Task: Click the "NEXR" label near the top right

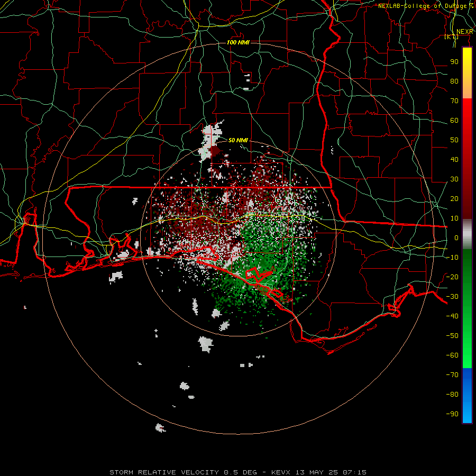Action: pyautogui.click(x=465, y=32)
